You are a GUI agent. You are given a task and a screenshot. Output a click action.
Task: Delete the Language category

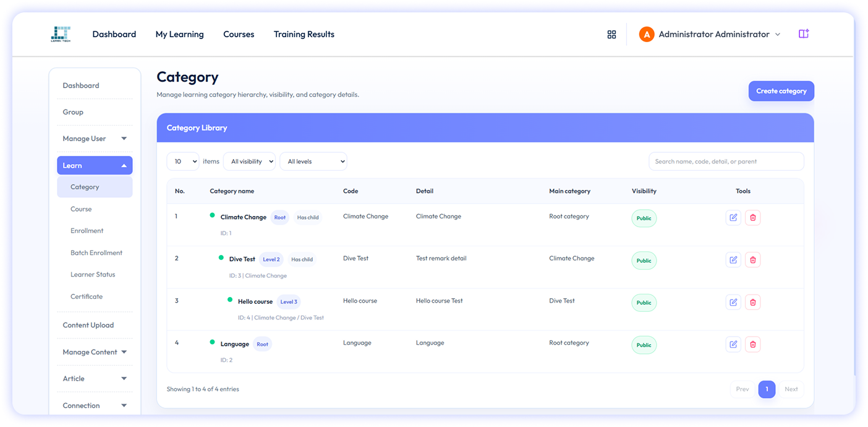coord(752,344)
